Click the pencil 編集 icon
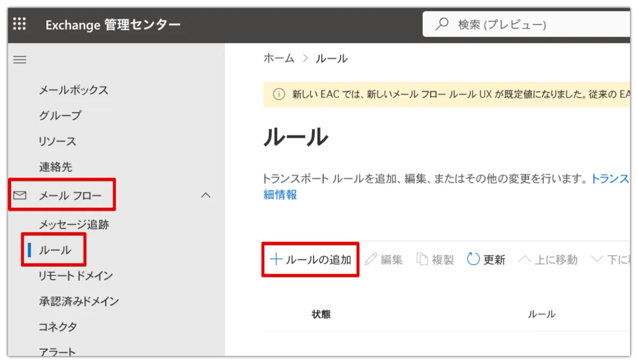Viewport: 638px width, 364px height. 371,259
